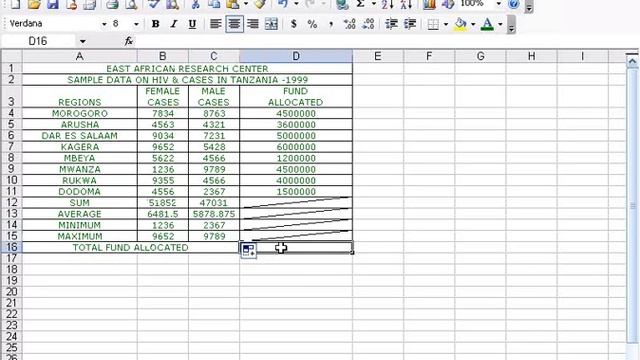Select column D header

point(296,56)
